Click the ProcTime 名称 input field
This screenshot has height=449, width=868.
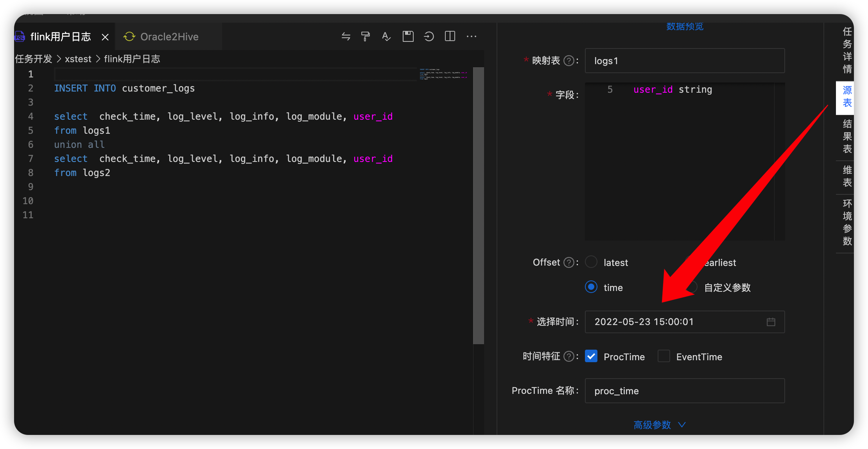pos(684,391)
